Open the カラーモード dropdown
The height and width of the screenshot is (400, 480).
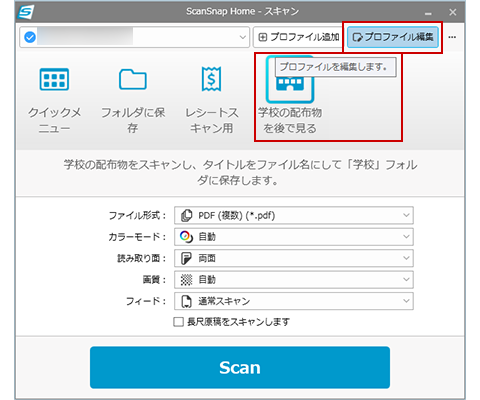[x=294, y=237]
